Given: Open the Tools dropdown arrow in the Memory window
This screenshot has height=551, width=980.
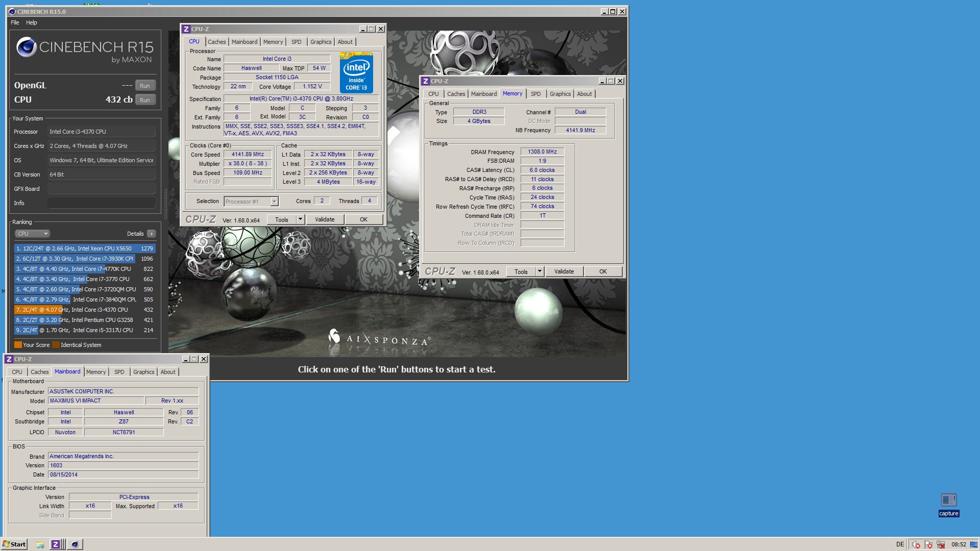Looking at the screenshot, I should [540, 271].
